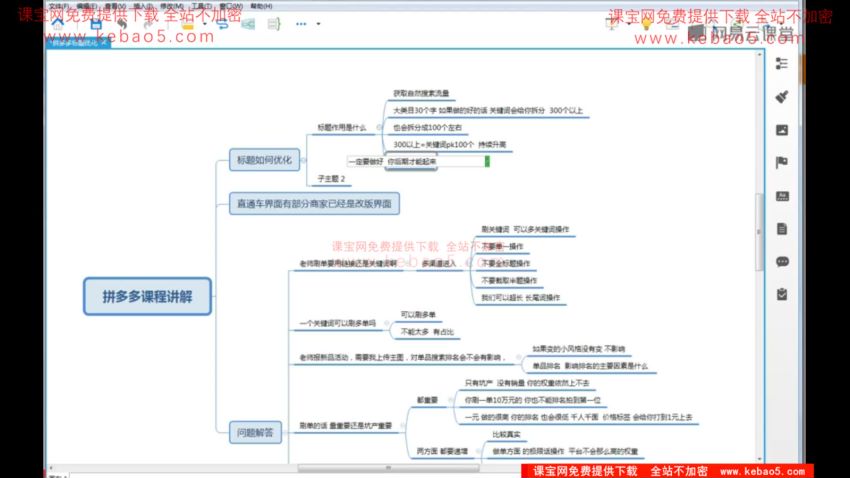Click the scroll-down arrow of the vertical scrollbar
Image resolution: width=850 pixels, height=478 pixels.
759,459
